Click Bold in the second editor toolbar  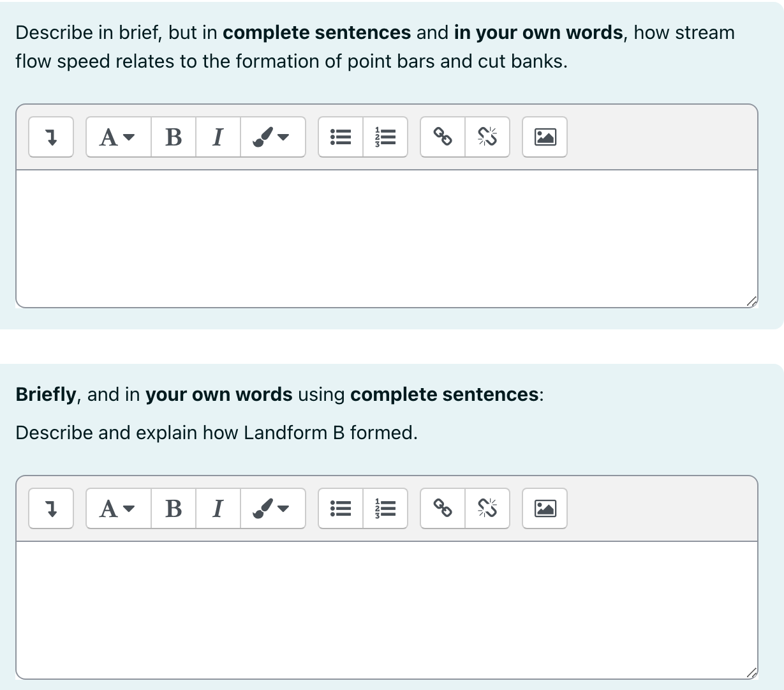(x=173, y=508)
